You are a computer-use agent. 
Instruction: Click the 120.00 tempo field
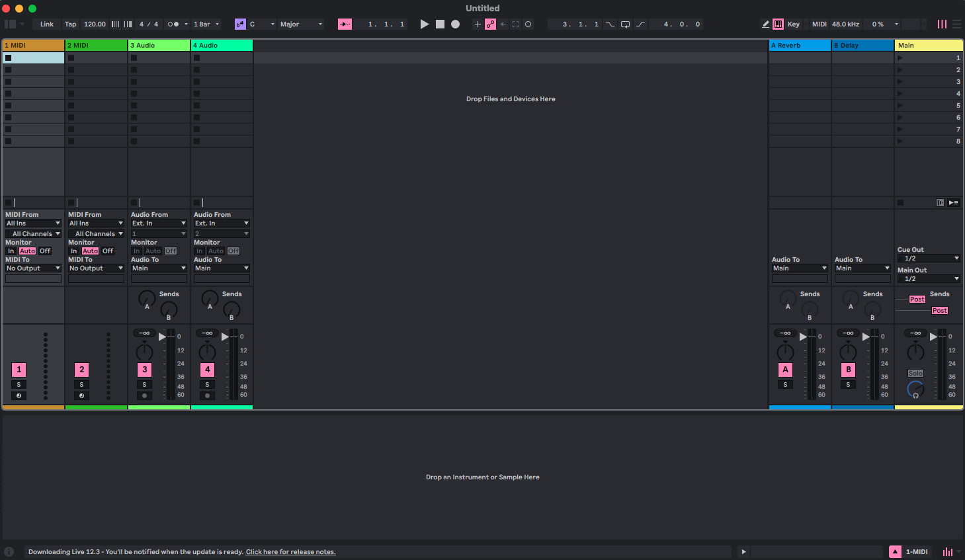click(x=95, y=24)
